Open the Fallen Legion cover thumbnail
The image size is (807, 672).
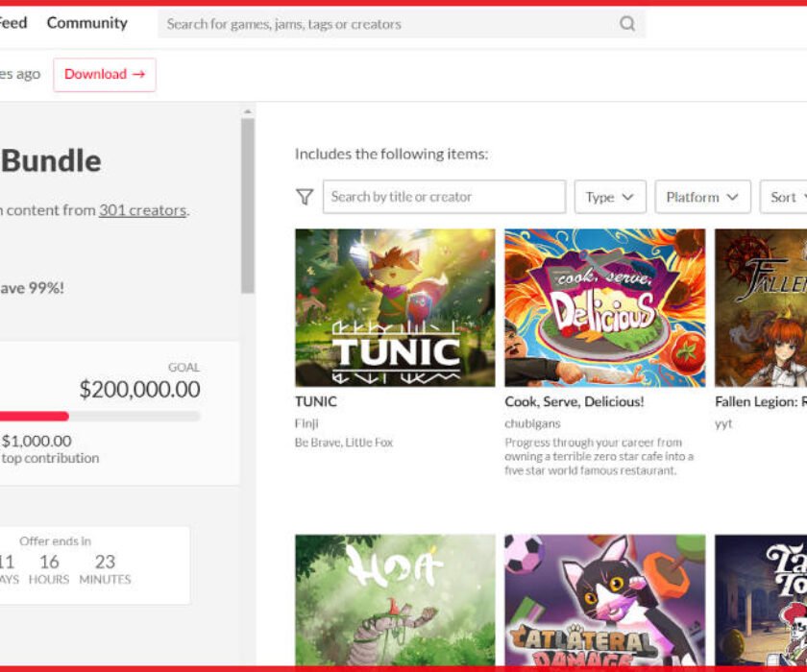(x=761, y=307)
